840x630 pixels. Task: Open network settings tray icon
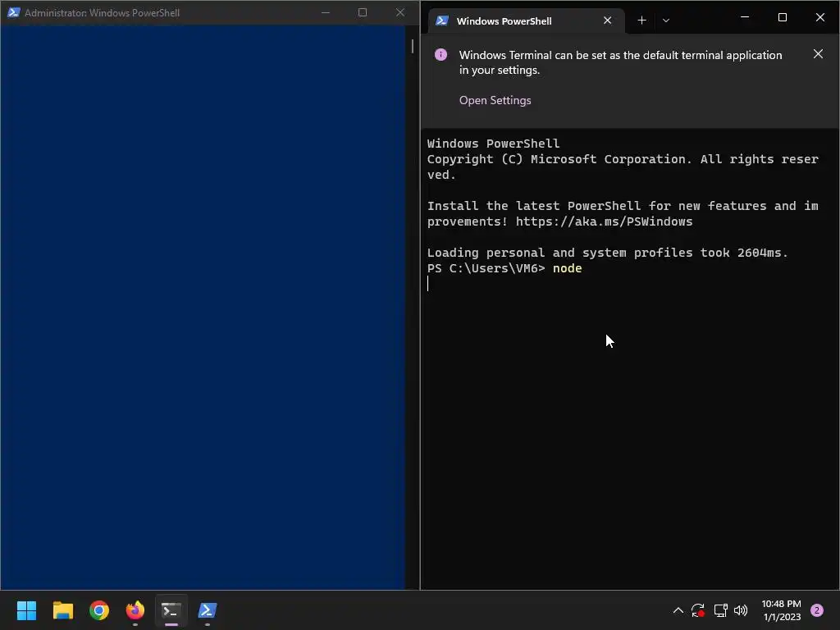coord(720,610)
